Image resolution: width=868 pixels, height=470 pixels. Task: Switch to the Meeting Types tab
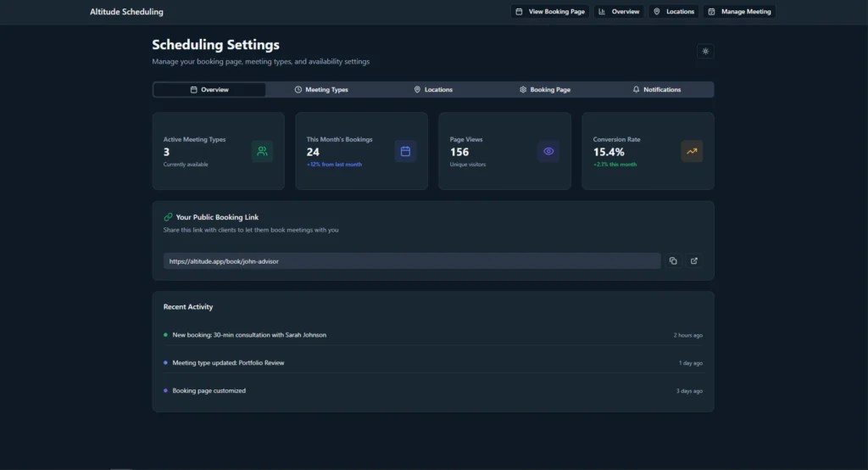point(321,90)
